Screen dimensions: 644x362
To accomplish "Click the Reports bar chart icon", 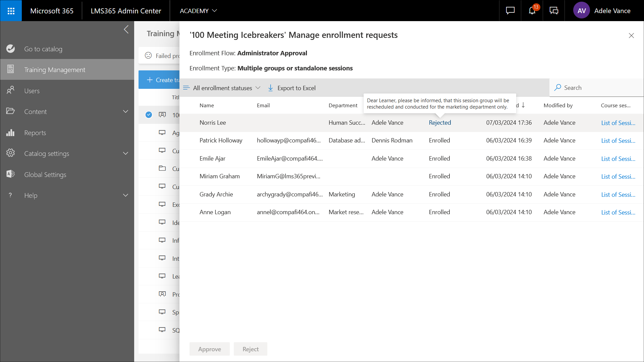I will (11, 133).
